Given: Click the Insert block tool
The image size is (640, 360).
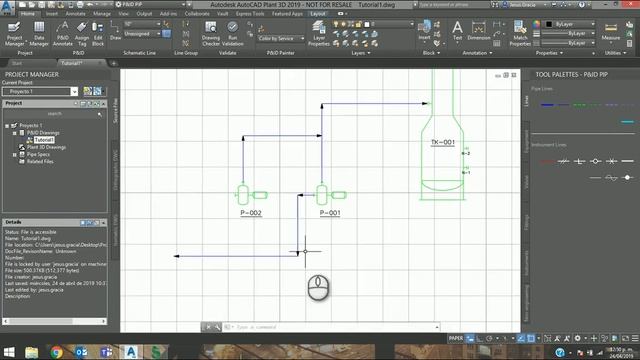Looking at the screenshot, I should coord(424,31).
